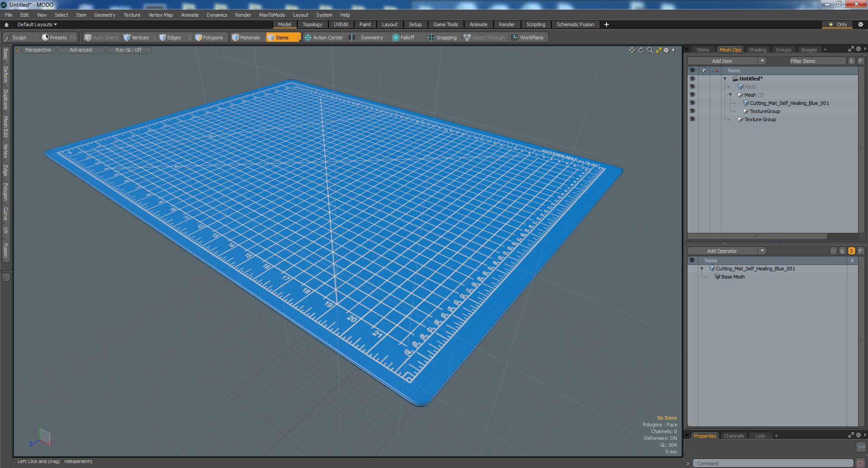Click the G button in Mesh Ops toolbar
The image size is (868, 468).
pos(842,251)
